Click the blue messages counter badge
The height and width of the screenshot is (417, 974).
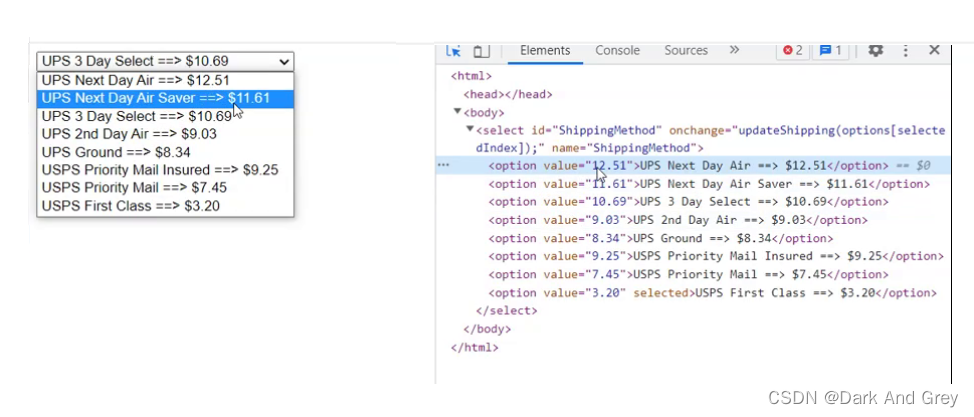click(831, 50)
